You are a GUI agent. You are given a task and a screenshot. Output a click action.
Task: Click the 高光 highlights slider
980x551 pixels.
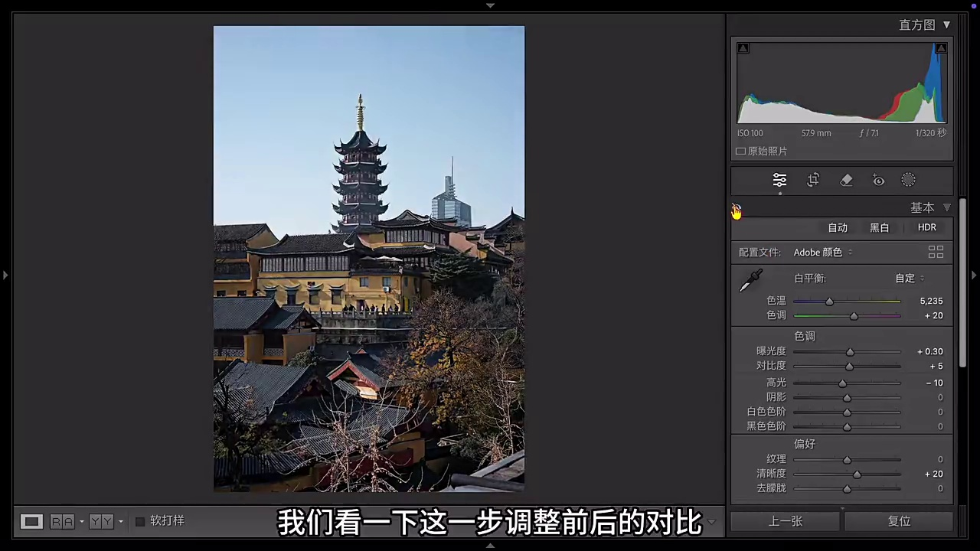click(x=847, y=383)
